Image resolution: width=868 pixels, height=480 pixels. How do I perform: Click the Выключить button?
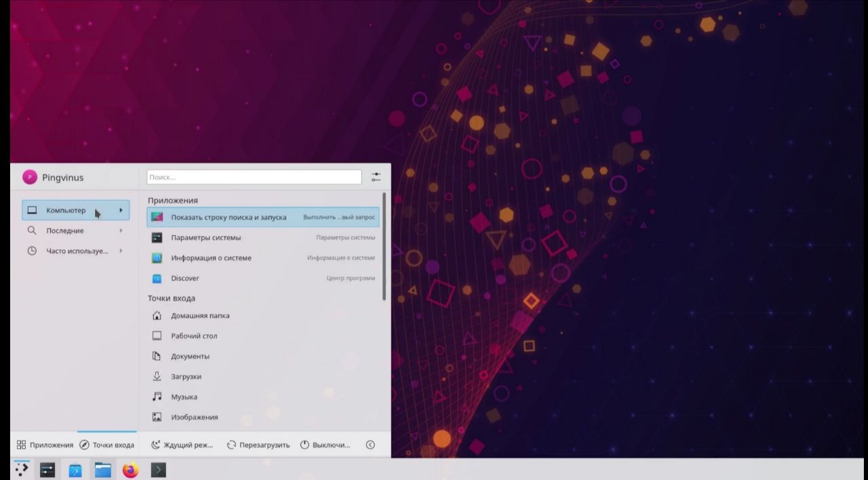click(325, 445)
